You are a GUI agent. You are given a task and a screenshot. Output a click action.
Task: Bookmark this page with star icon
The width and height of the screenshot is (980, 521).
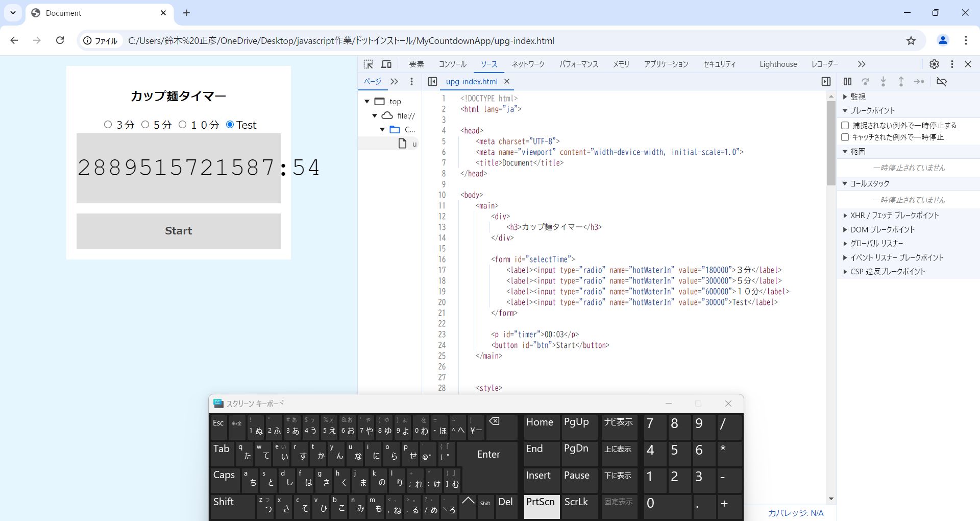point(911,41)
